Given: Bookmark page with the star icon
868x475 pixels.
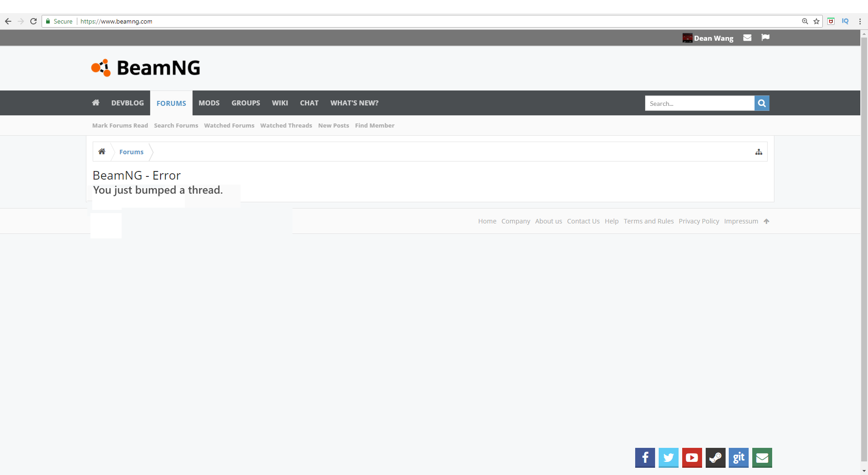Looking at the screenshot, I should tap(816, 21).
